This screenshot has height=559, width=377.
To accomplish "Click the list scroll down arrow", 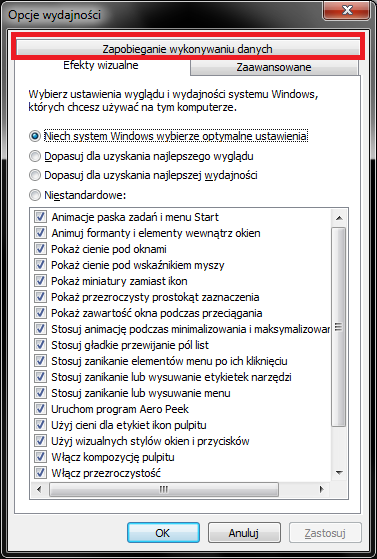I will pos(339,473).
